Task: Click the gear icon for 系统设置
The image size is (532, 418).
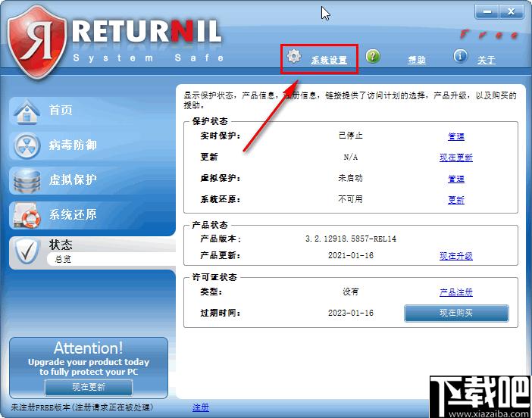Action: (x=294, y=56)
